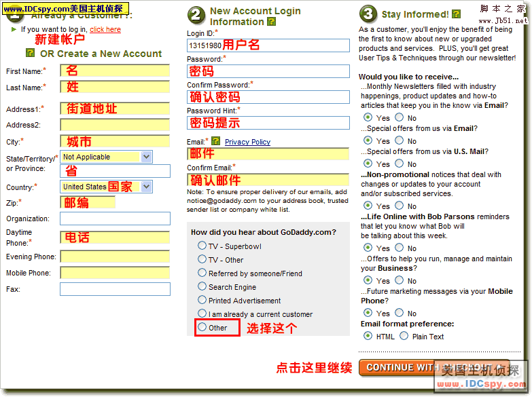Viewport: 532px width, 397px height.
Task: Open the Privacy Policy link
Action: [x=247, y=142]
